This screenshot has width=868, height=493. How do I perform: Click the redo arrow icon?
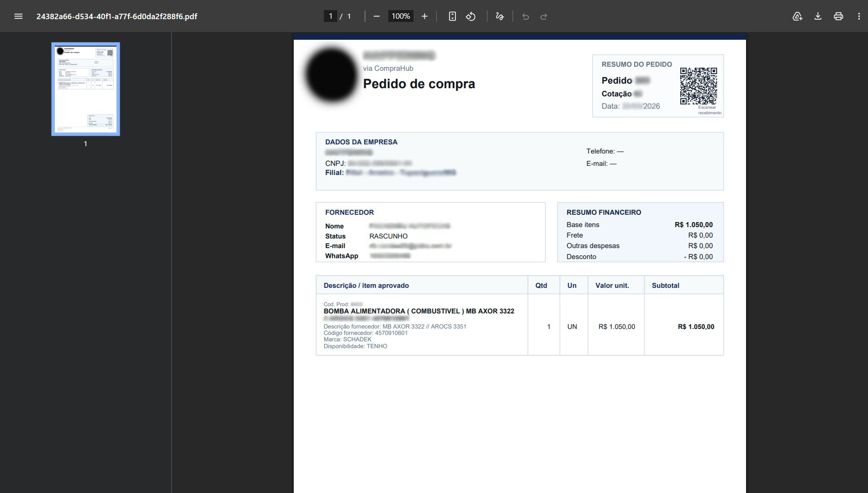(x=544, y=16)
